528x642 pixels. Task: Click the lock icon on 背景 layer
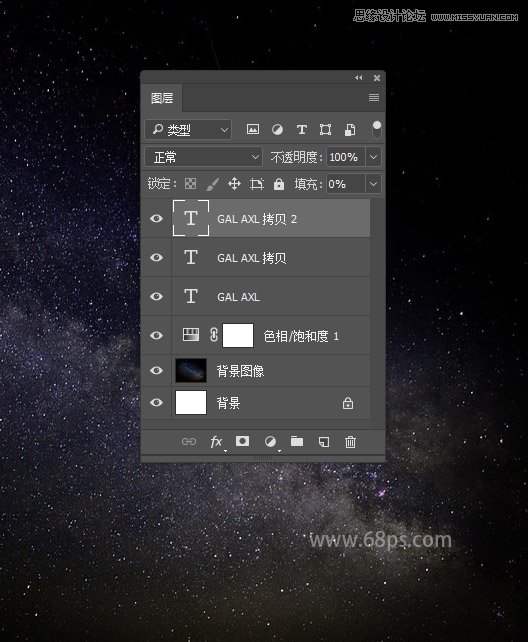tap(348, 403)
